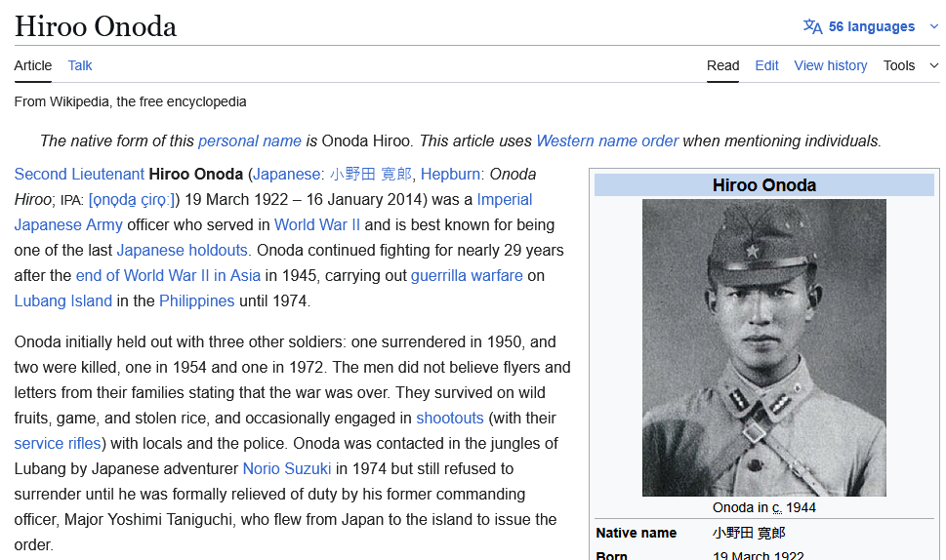Click the Born infobox label
946x560 pixels.
point(612,555)
